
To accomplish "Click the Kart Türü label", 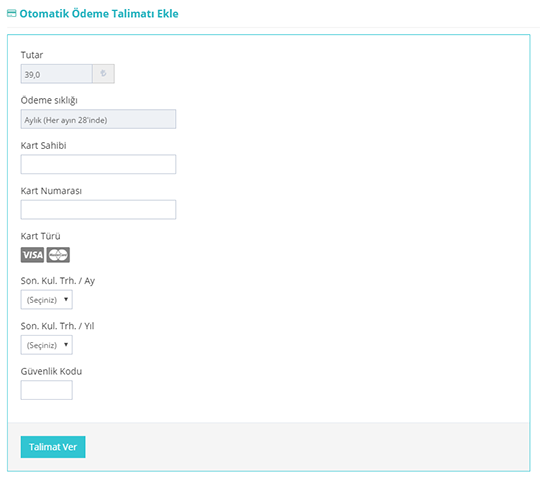I will (41, 236).
